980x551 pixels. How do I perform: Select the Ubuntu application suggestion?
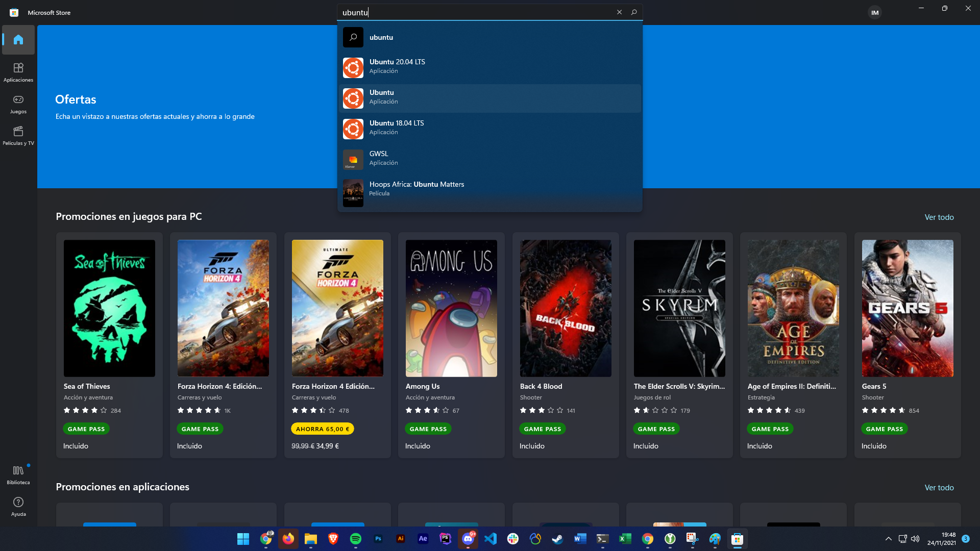tap(490, 98)
